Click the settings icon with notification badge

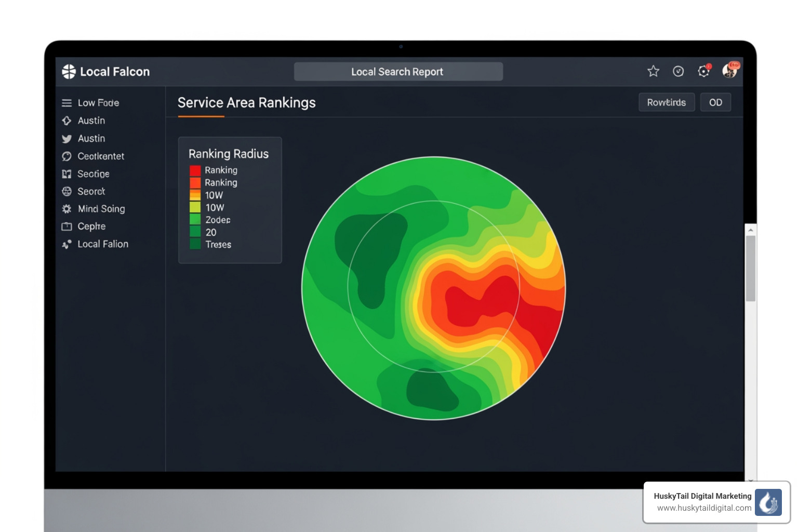pos(704,71)
